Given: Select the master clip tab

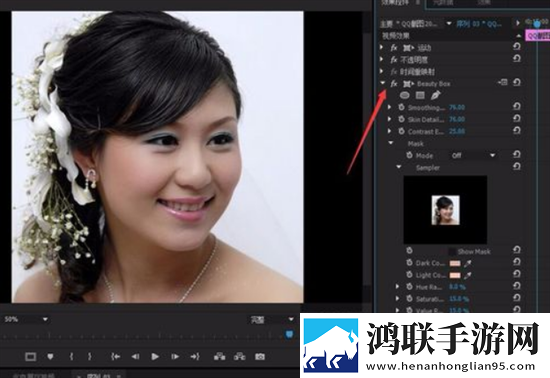Looking at the screenshot, I should pos(409,24).
